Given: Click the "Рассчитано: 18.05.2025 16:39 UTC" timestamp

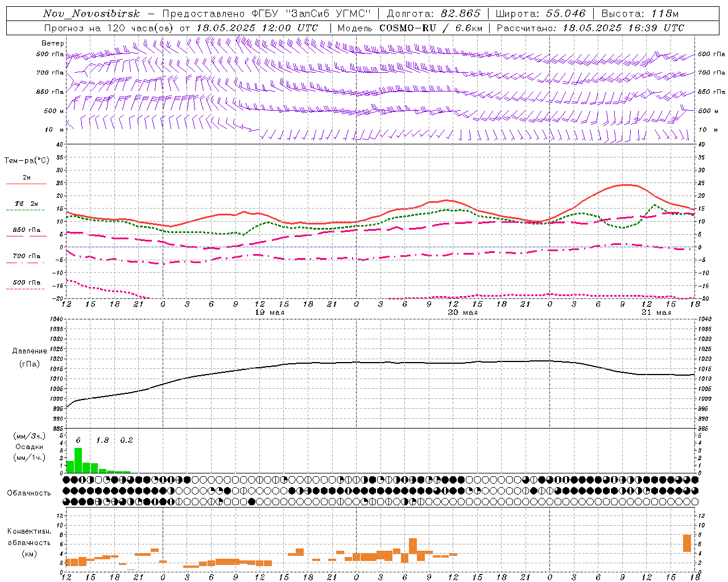Looking at the screenshot, I should [590, 28].
